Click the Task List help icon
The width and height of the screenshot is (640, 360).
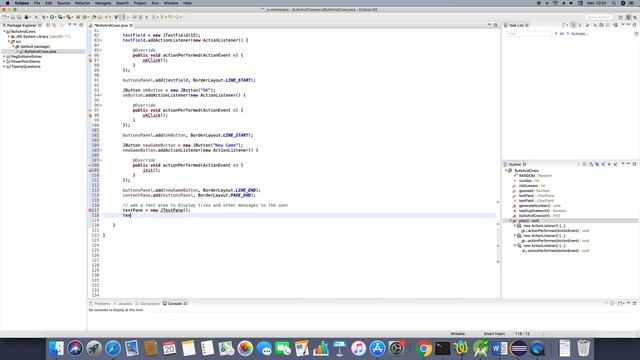click(x=636, y=33)
